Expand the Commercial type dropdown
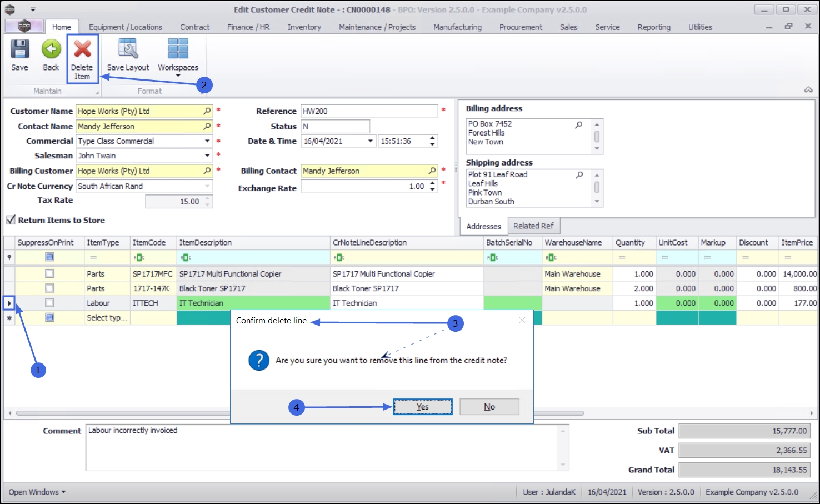 pos(207,141)
